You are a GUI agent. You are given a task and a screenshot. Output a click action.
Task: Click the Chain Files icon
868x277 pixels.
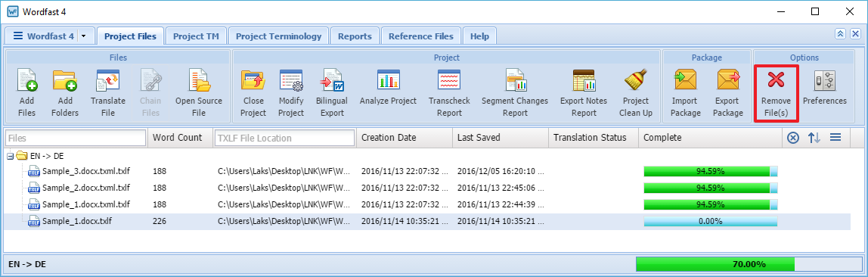[150, 80]
